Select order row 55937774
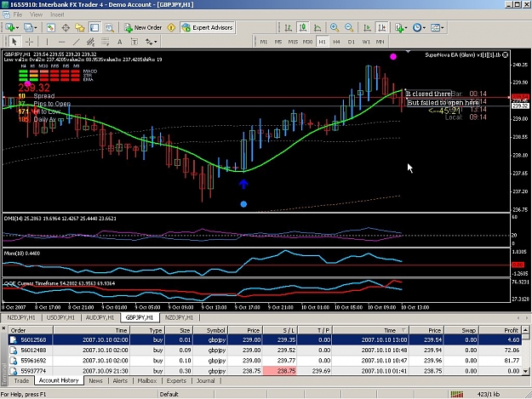Screen dimensions: 532x399 tap(265, 371)
